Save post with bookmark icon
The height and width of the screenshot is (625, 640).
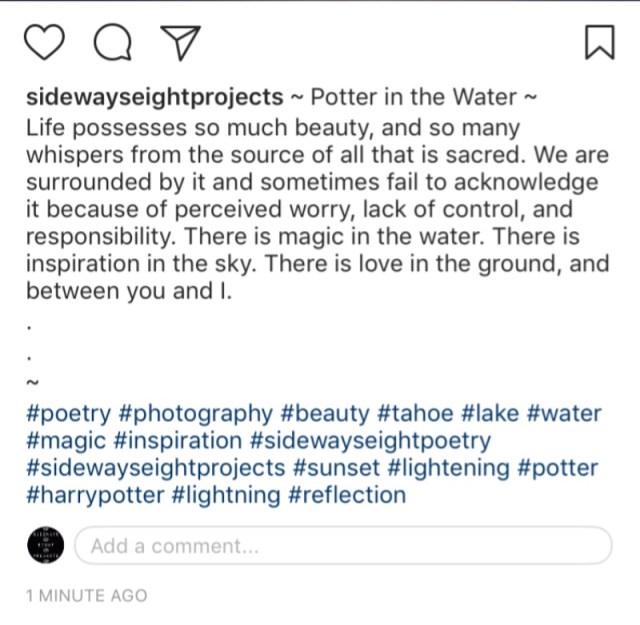click(x=598, y=43)
